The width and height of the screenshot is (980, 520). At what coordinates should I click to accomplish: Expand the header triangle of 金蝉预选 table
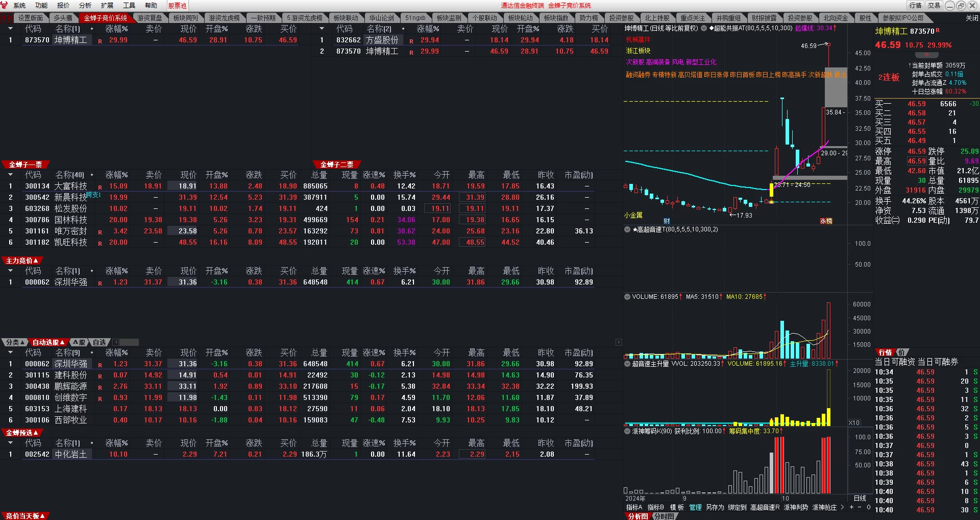click(x=10, y=443)
